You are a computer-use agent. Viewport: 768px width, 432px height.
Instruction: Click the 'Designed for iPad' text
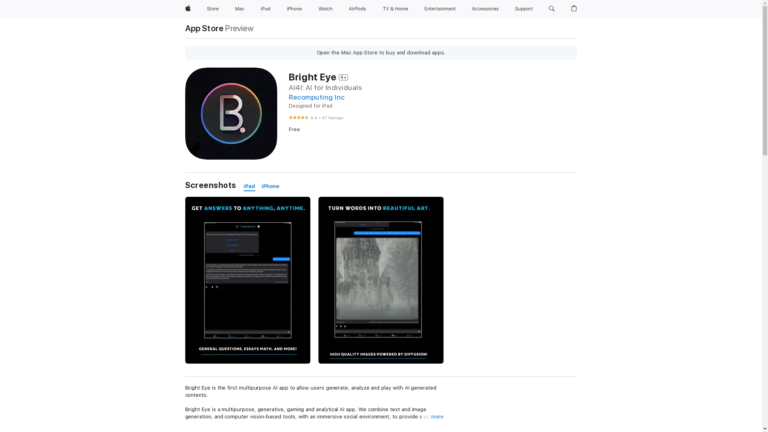click(310, 106)
